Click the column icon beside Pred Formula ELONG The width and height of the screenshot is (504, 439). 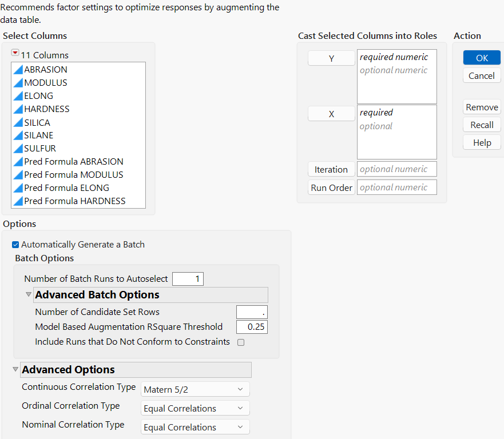[19, 187]
